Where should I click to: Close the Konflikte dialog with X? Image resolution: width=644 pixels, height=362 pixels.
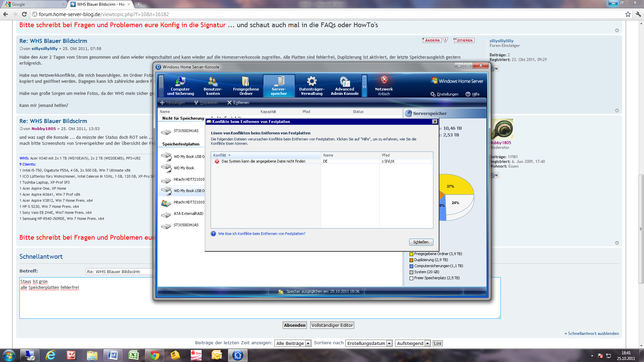pyautogui.click(x=435, y=122)
